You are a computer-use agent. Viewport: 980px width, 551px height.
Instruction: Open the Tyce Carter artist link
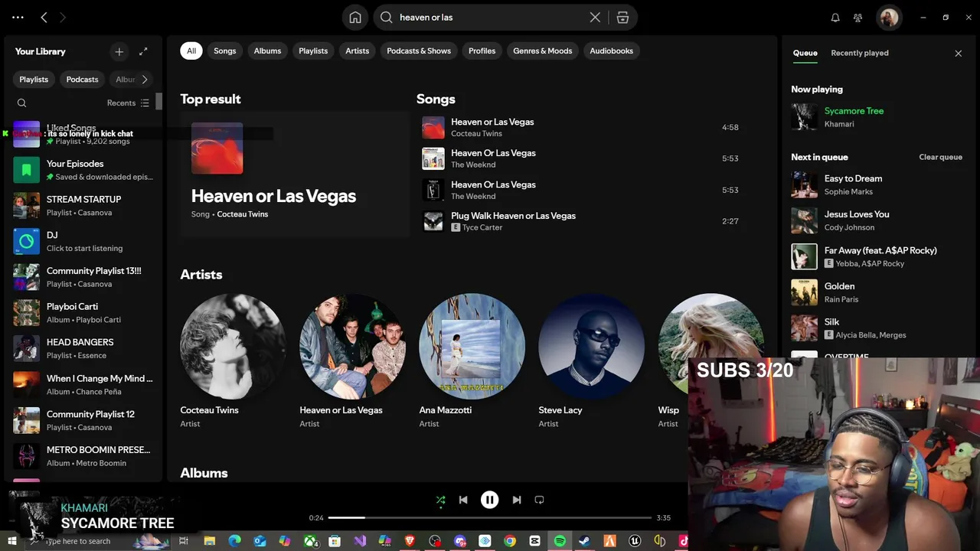click(x=482, y=227)
